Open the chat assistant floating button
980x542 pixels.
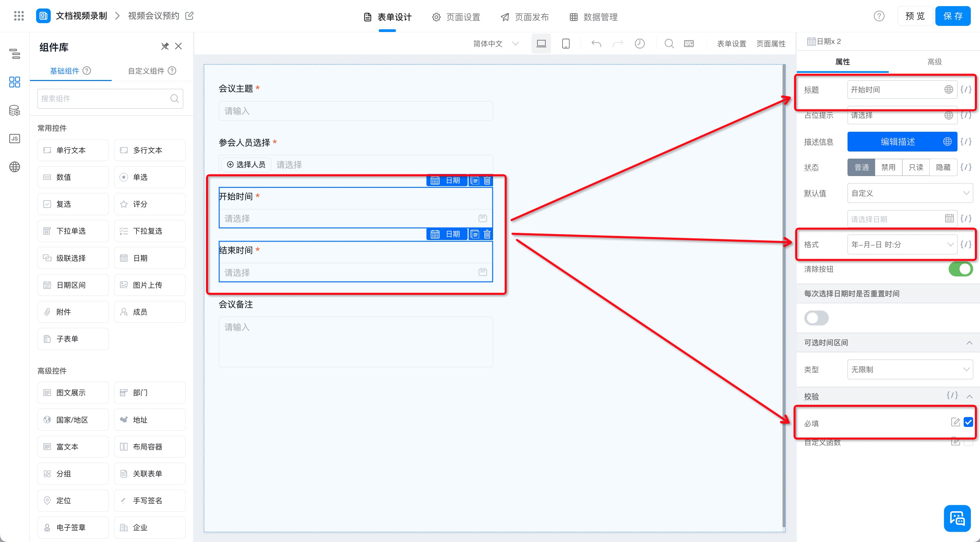pyautogui.click(x=957, y=518)
